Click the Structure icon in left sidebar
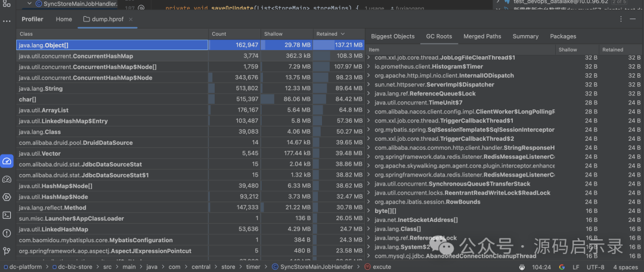Screen dimensions: 644x272 point(7,4)
